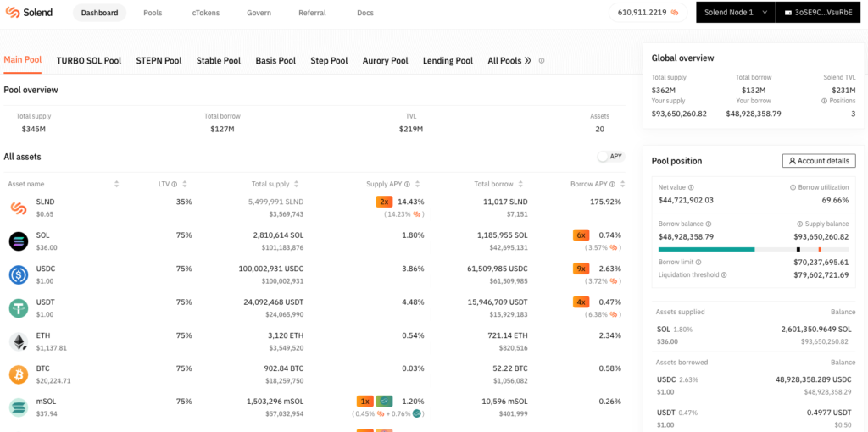
Task: Open Docs from navigation
Action: coord(365,13)
